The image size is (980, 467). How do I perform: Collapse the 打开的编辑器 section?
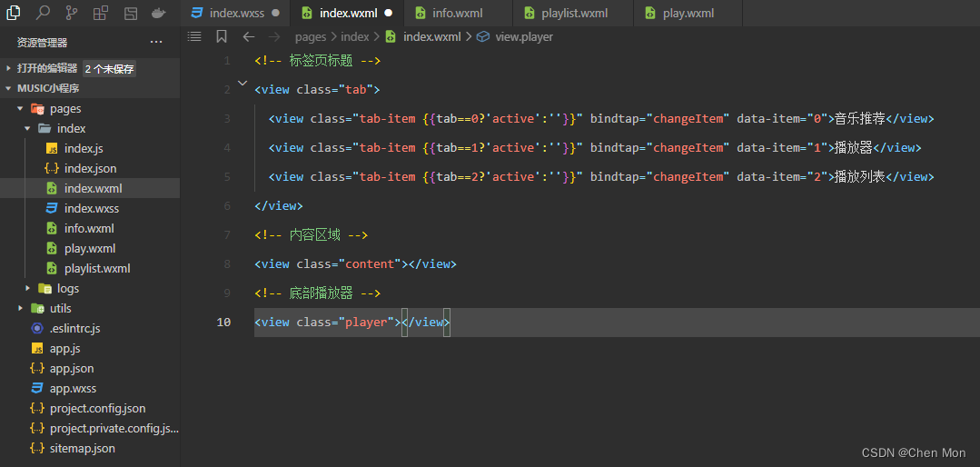9,68
